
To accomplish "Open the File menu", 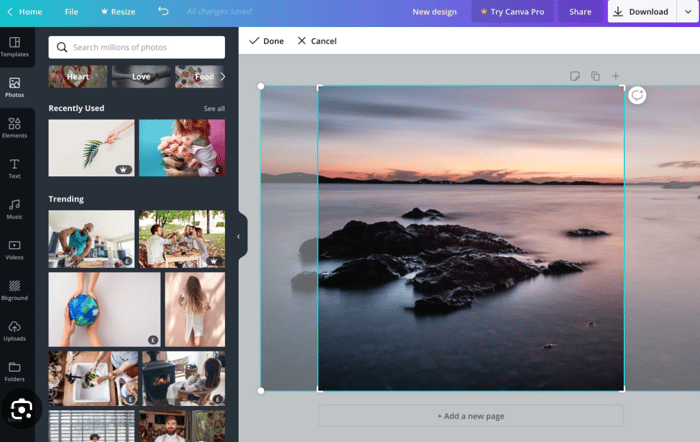I will click(x=71, y=12).
